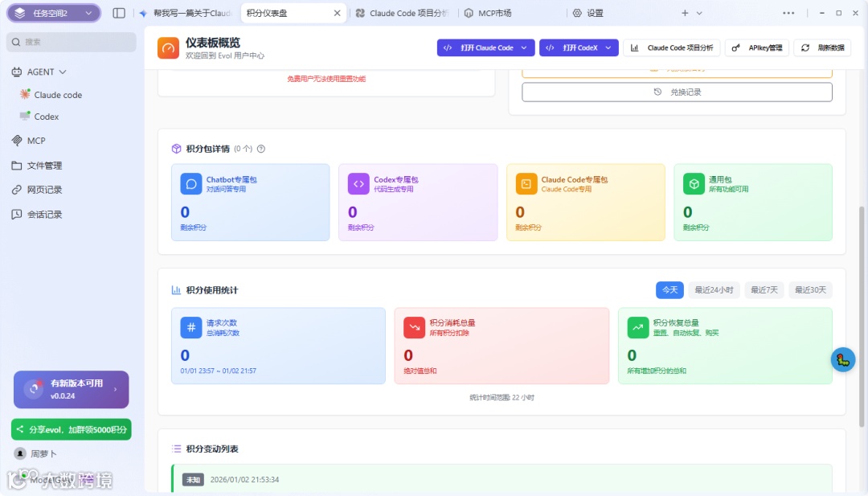Click the orange dashboard gauge icon
868x496 pixels.
(x=168, y=48)
